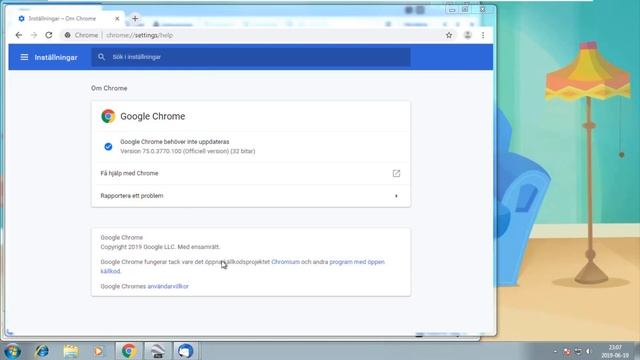Click the Google Chrome logo in the card
This screenshot has height=360, width=640.
[x=108, y=116]
